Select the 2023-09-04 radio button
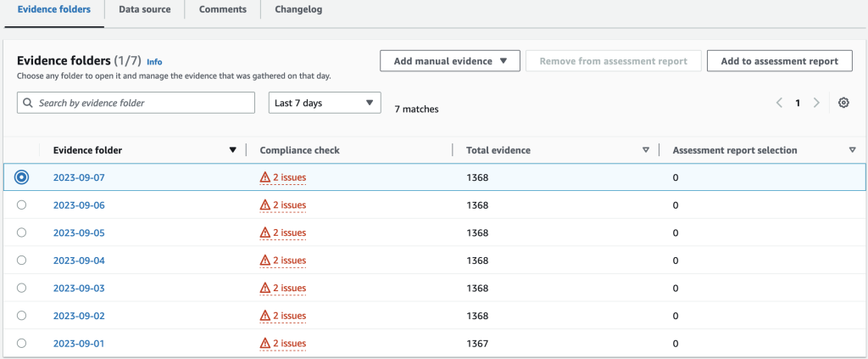This screenshot has width=868, height=359. pos(21,261)
